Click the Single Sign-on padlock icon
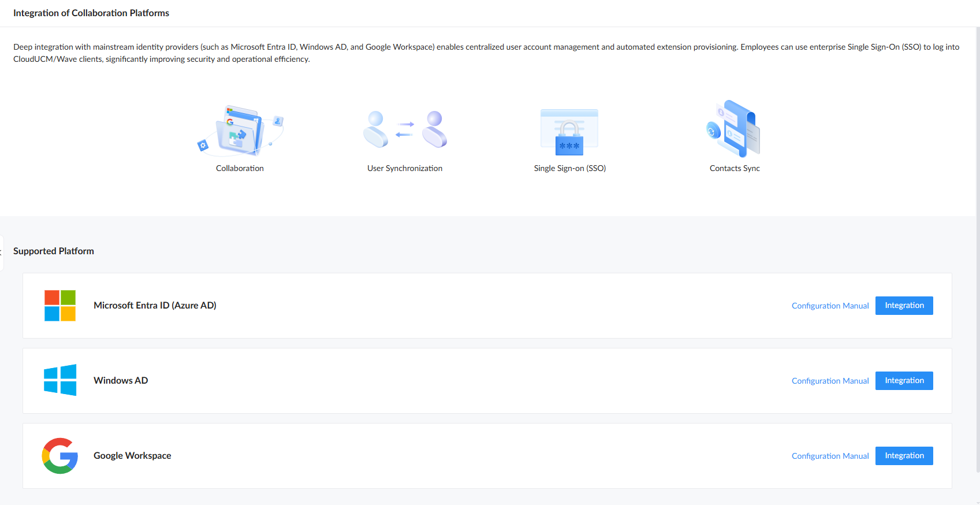Screen dimensions: 980x505 pos(569,132)
